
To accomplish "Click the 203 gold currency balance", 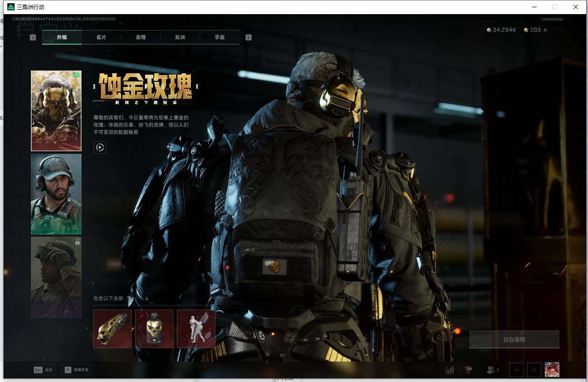I will click(532, 30).
